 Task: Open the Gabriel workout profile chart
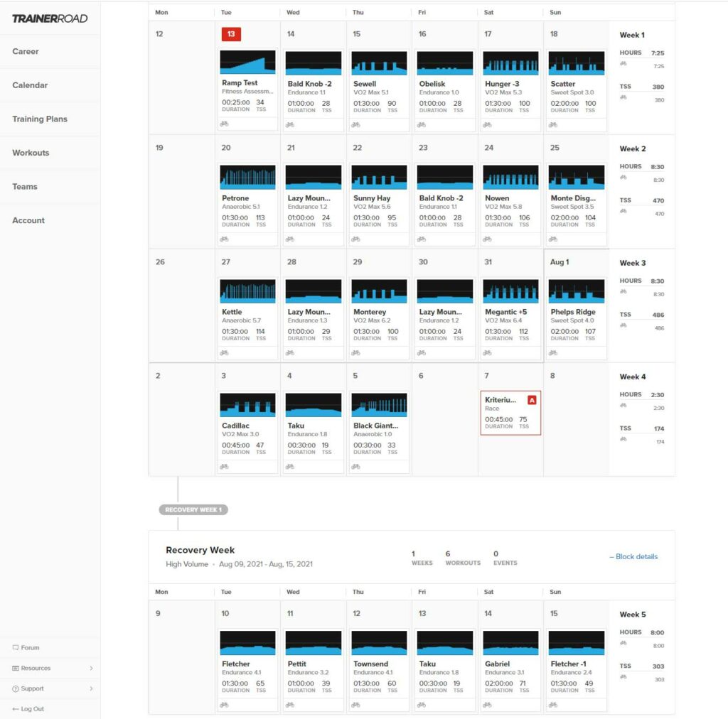pyautogui.click(x=510, y=643)
